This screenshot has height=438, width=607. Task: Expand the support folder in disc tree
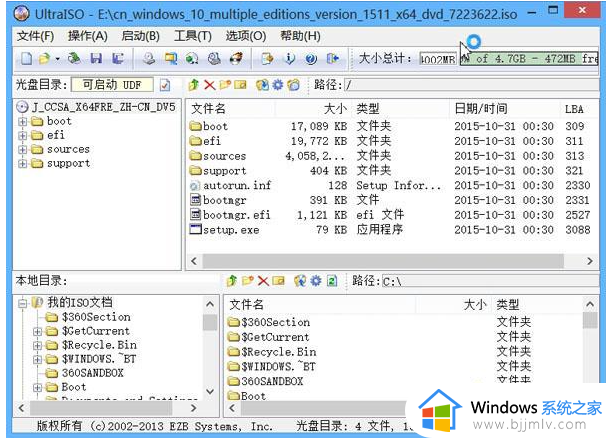coord(22,163)
